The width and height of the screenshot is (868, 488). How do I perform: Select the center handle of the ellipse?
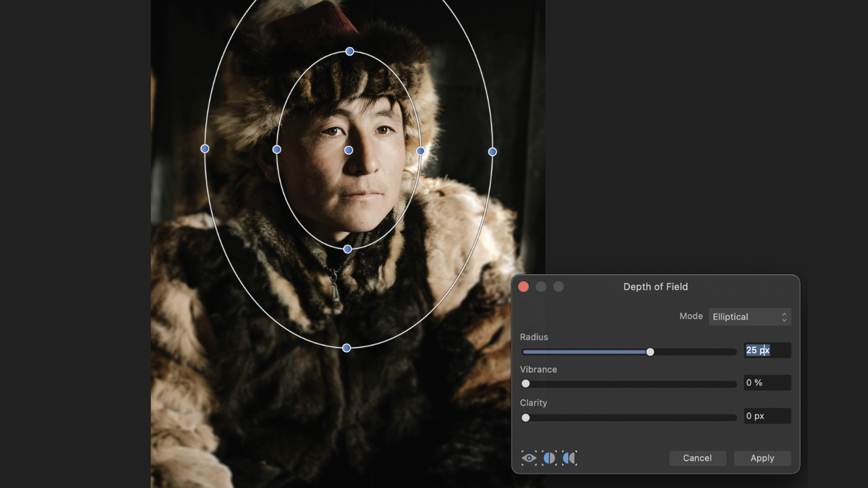349,150
